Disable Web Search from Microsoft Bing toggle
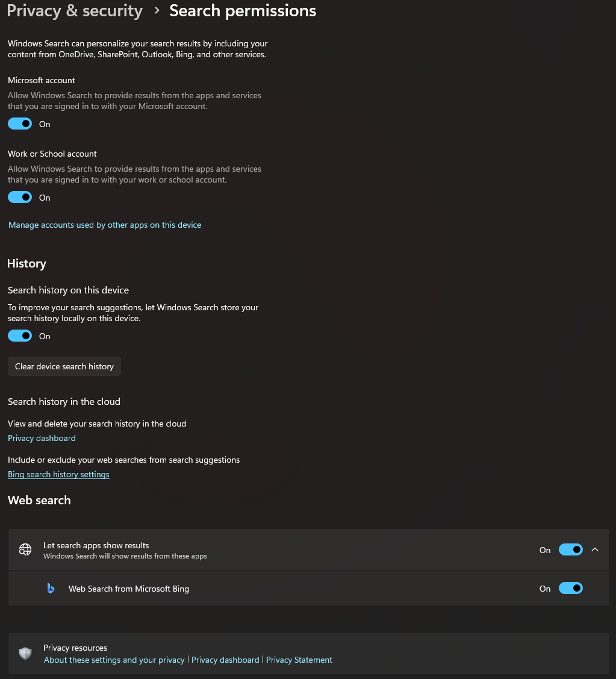Image resolution: width=616 pixels, height=679 pixels. [x=570, y=589]
